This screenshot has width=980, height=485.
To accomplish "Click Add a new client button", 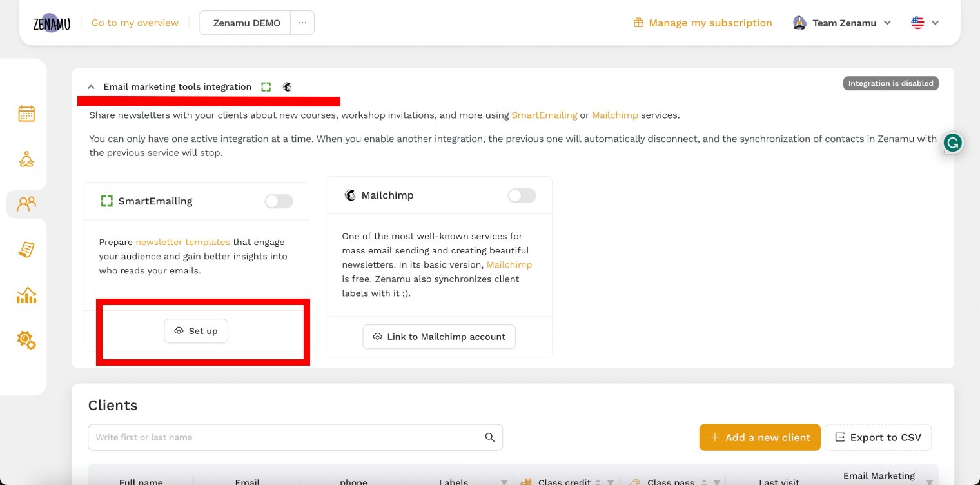I will click(x=760, y=437).
